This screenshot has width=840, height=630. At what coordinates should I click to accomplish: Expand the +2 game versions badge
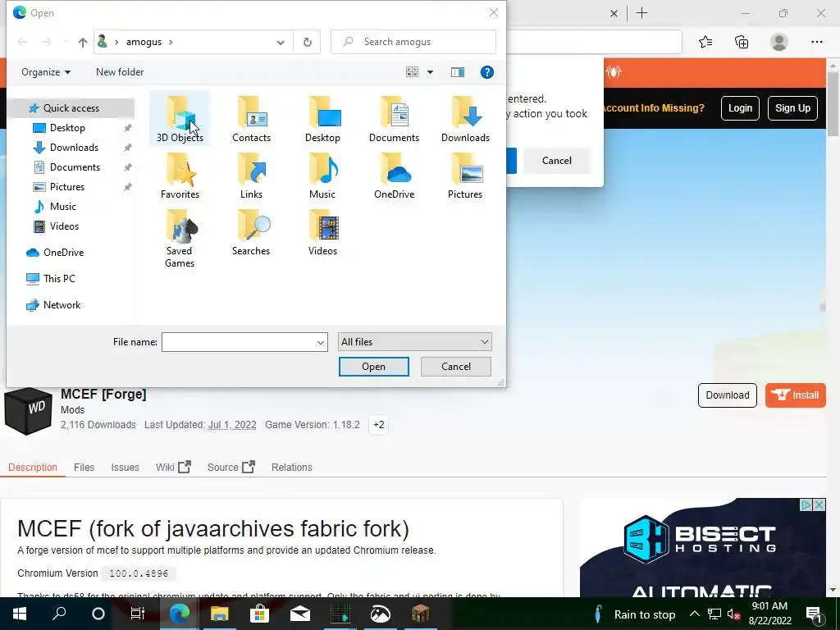[379, 425]
